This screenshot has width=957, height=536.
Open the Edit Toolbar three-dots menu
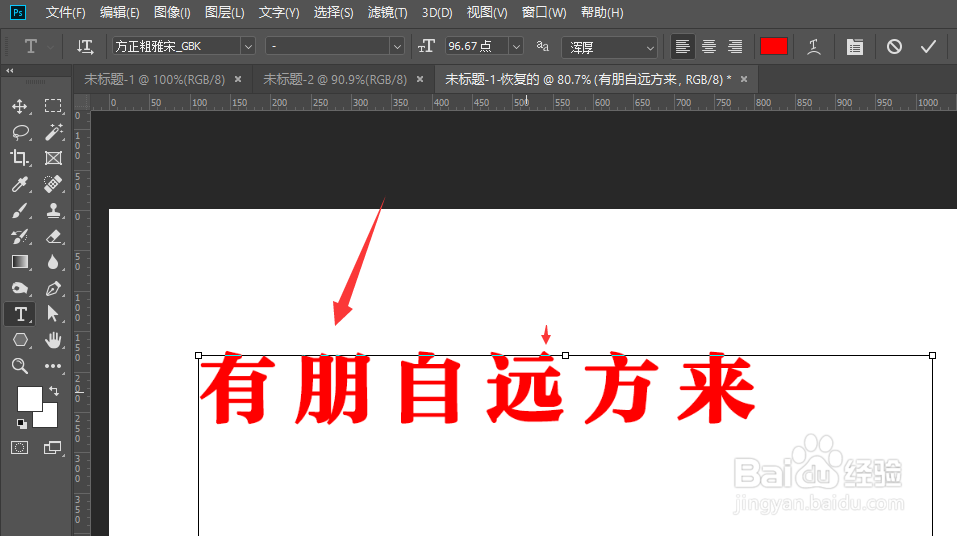tap(53, 366)
